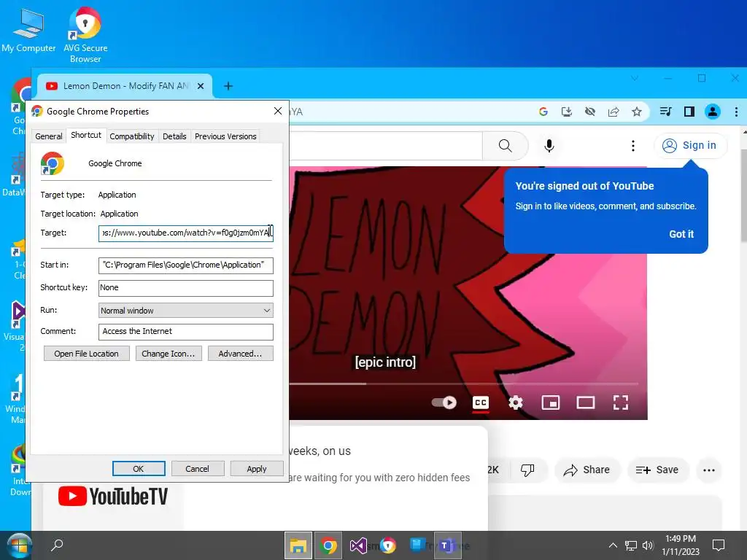Dislike the video with the thumbs-down icon

click(527, 470)
